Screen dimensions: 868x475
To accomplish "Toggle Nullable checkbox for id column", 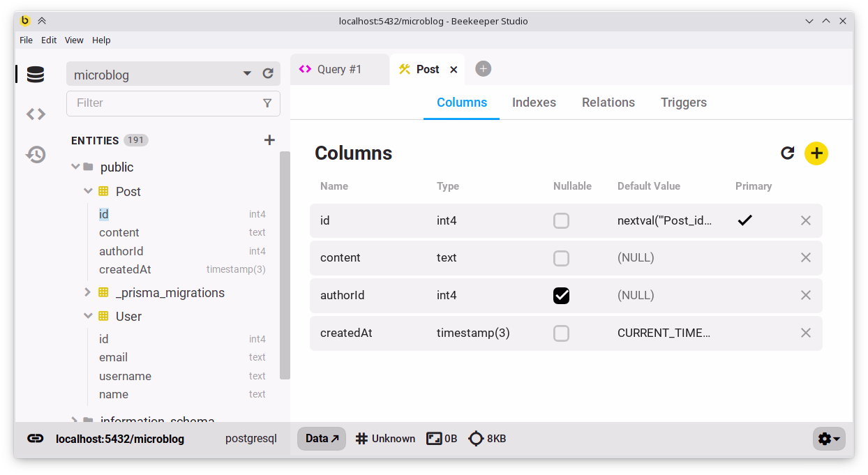I will [561, 221].
